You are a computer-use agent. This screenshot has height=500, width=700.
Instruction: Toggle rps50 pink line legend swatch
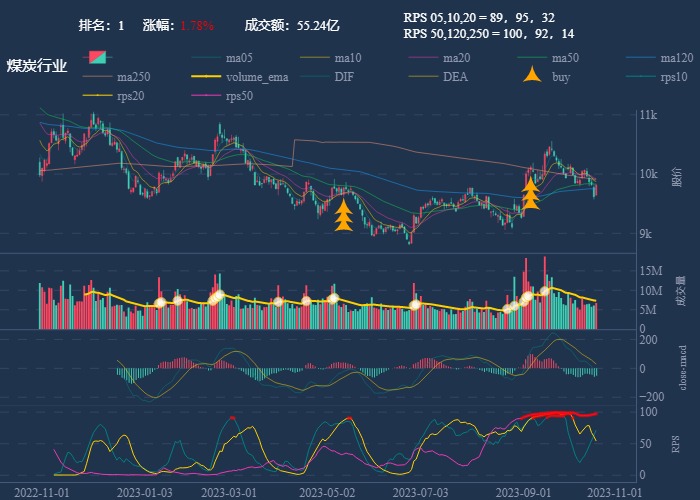206,96
